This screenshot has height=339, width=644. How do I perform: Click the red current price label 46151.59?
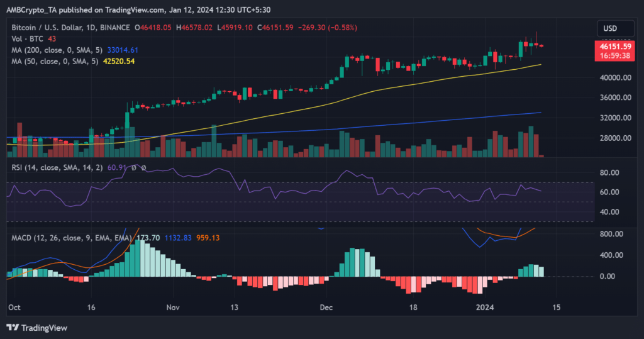click(614, 47)
